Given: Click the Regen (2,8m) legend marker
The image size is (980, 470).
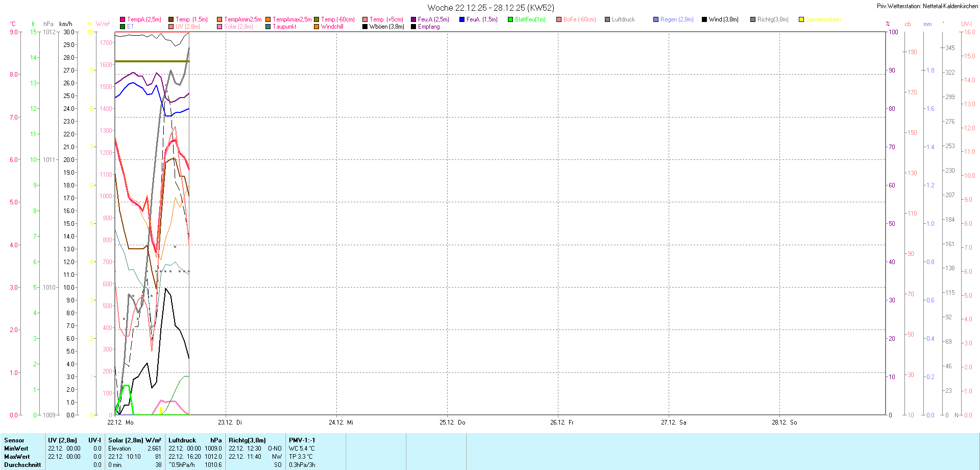Looking at the screenshot, I should [656, 19].
